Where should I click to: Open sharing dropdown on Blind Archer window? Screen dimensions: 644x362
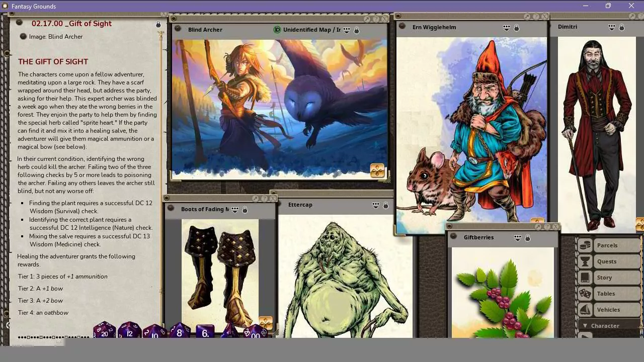click(347, 30)
